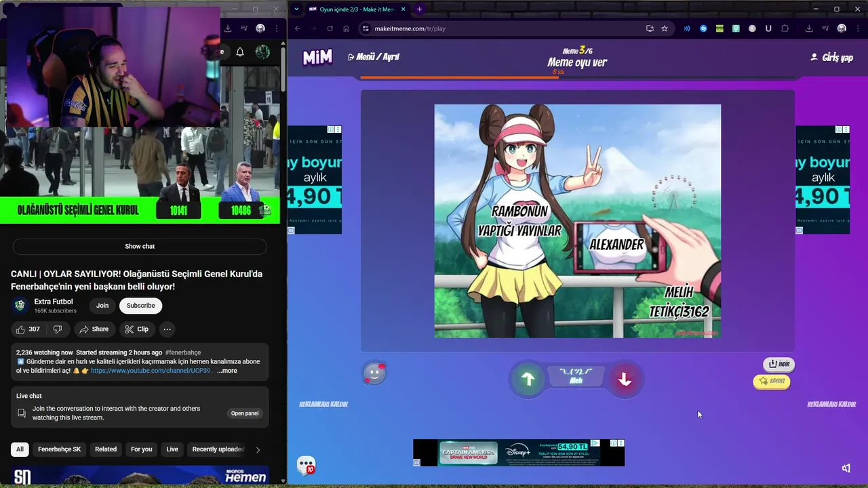Open YouTube notifications bell
This screenshot has width=868, height=488.
click(x=239, y=52)
